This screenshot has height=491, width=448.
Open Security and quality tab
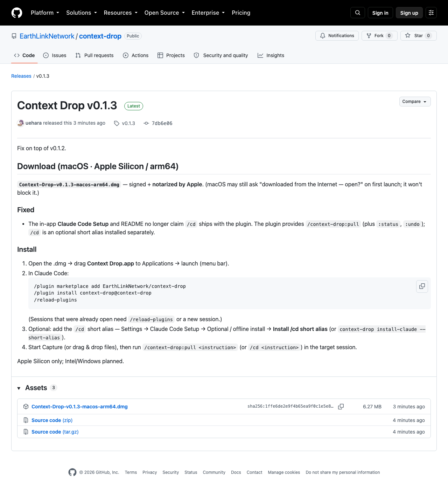[x=221, y=55]
